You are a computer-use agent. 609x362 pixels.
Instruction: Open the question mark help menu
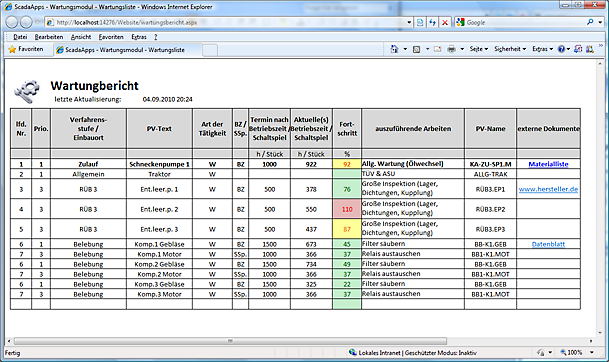pos(155,37)
